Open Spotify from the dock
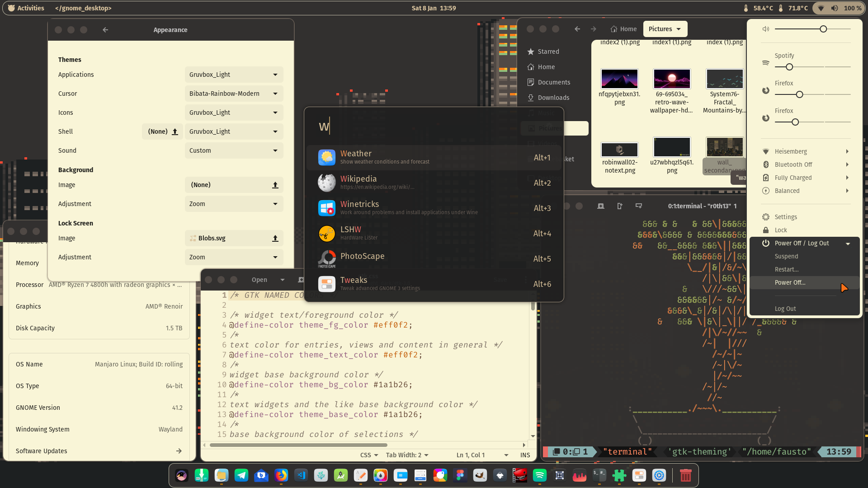Screen dimensions: 868x488 point(540,475)
